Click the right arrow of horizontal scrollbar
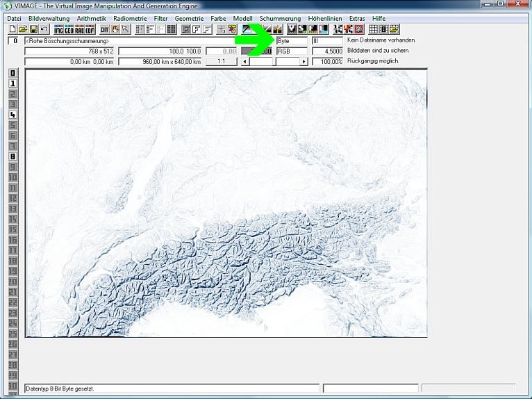 pos(304,62)
